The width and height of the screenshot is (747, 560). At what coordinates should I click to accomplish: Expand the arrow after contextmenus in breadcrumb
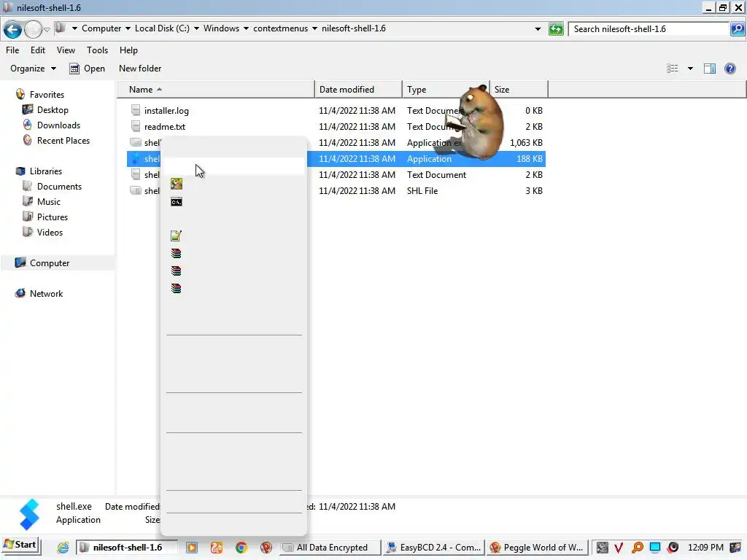pos(314,28)
